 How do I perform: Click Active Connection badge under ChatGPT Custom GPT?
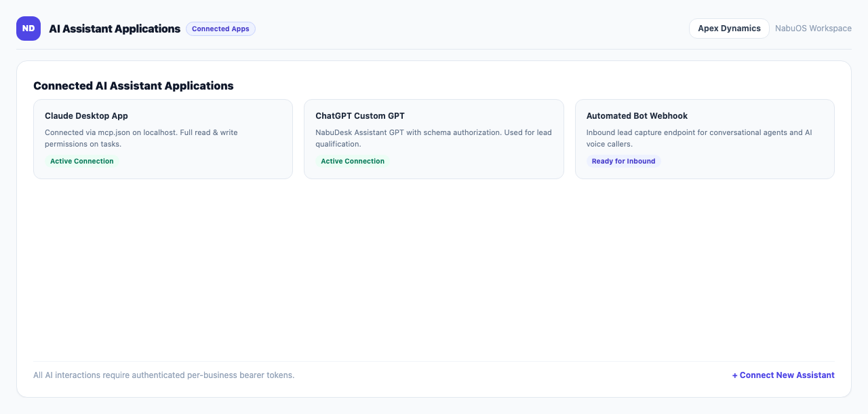[x=353, y=161]
